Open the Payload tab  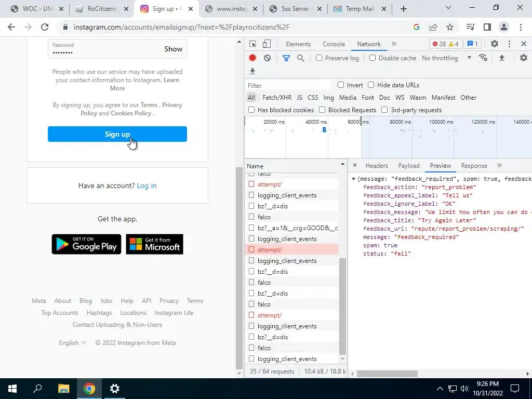(409, 166)
